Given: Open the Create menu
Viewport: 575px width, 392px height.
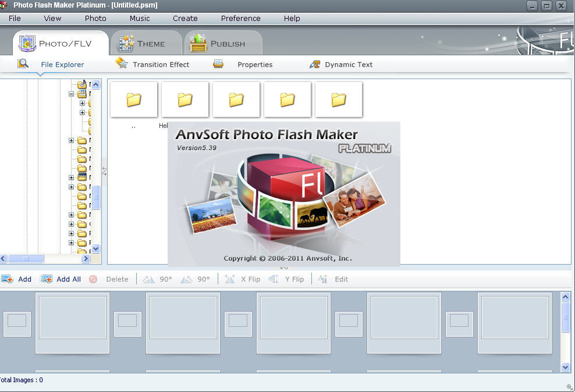Looking at the screenshot, I should point(185,18).
